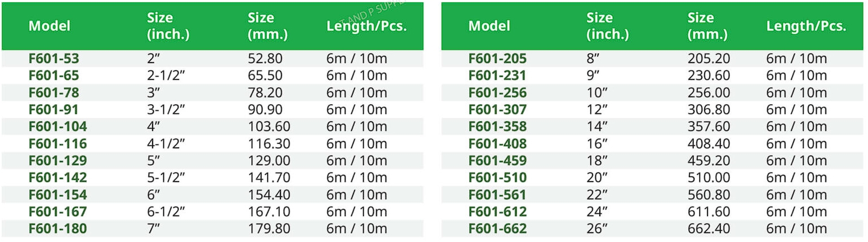
Task: Select model F601-408 row label
Action: point(497,144)
